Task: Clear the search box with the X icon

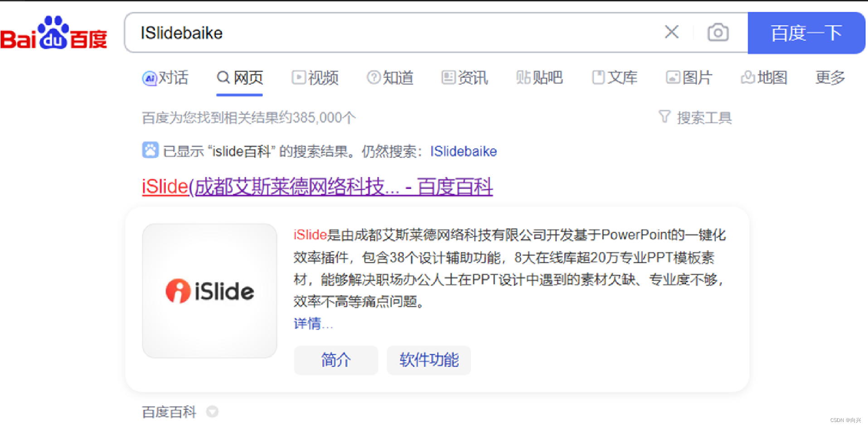Action: pos(671,32)
